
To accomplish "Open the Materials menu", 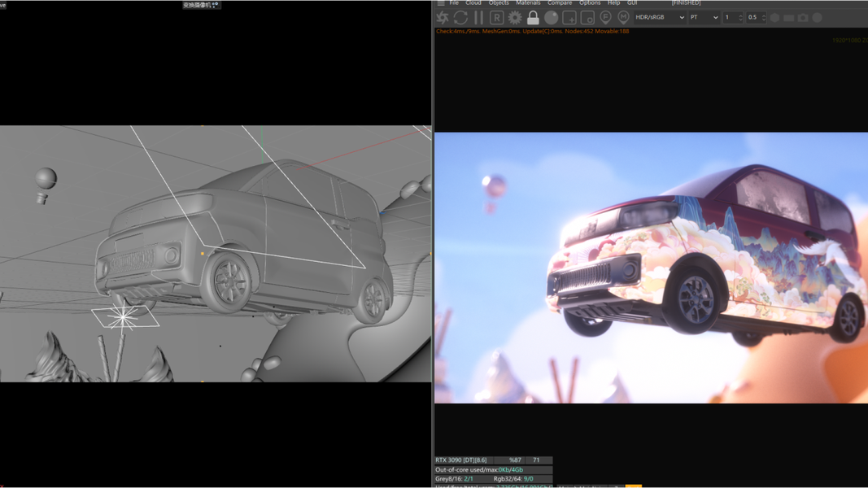I will (x=528, y=2).
